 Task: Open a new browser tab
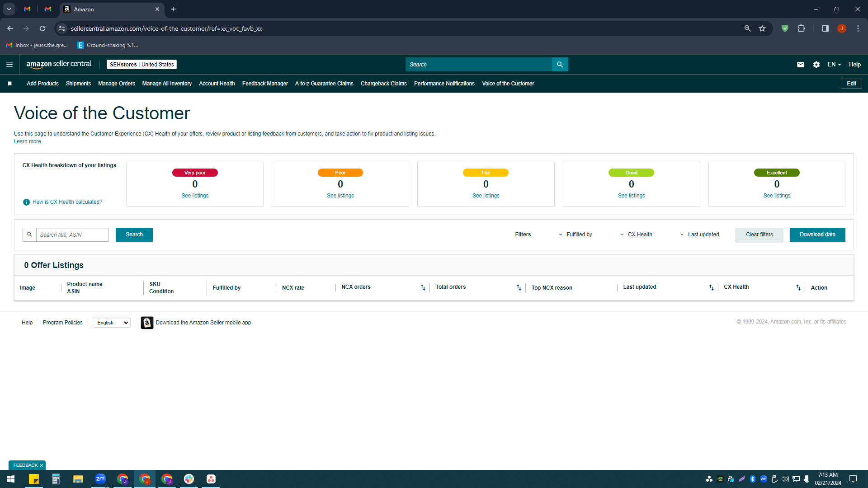pos(174,9)
